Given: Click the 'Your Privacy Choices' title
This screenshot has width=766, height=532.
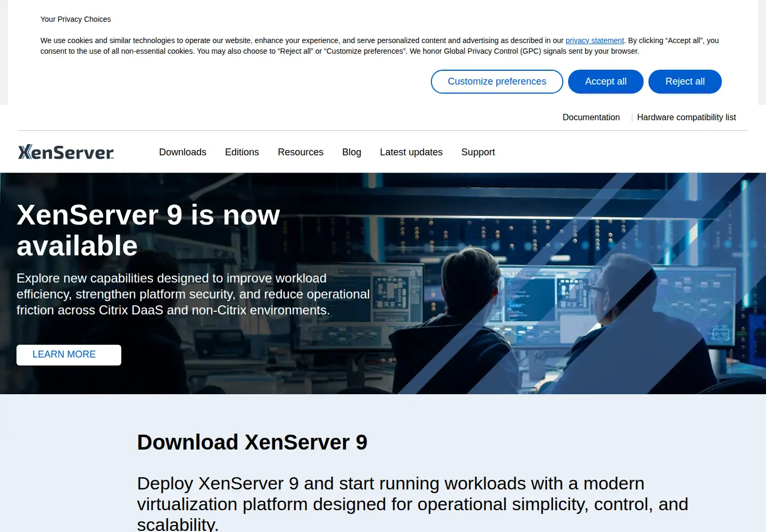Looking at the screenshot, I should point(76,19).
